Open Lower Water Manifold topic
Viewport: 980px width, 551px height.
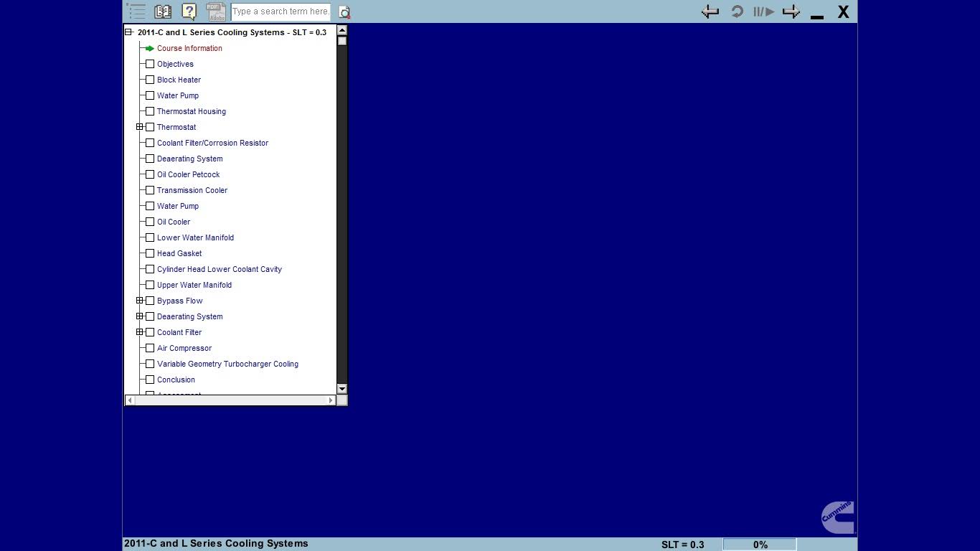[x=195, y=237]
